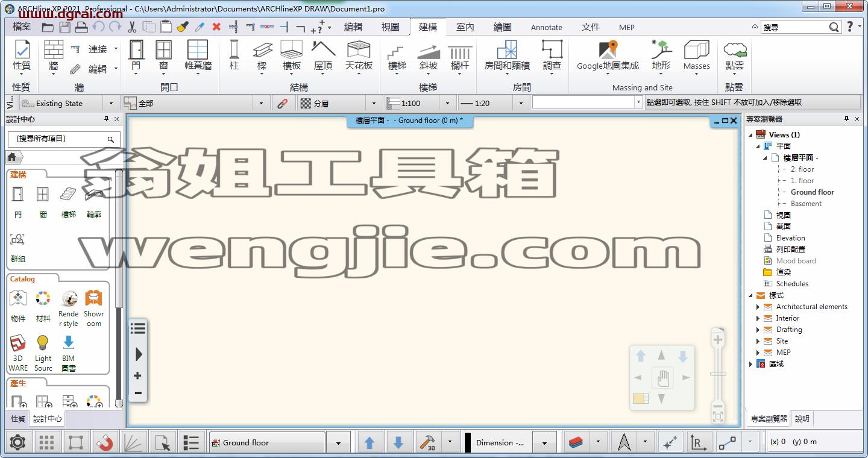868x458 pixels.
Task: Toggle the magnet snap button
Action: 104,443
